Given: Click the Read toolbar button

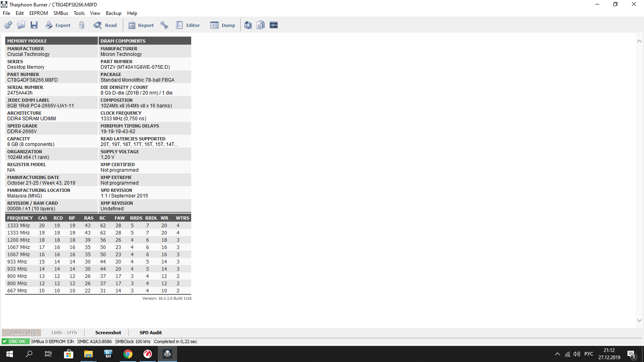Looking at the screenshot, I should [105, 25].
